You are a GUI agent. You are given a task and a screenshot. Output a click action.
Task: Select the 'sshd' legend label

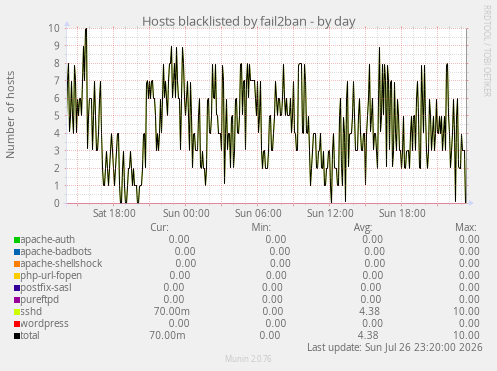pos(31,312)
